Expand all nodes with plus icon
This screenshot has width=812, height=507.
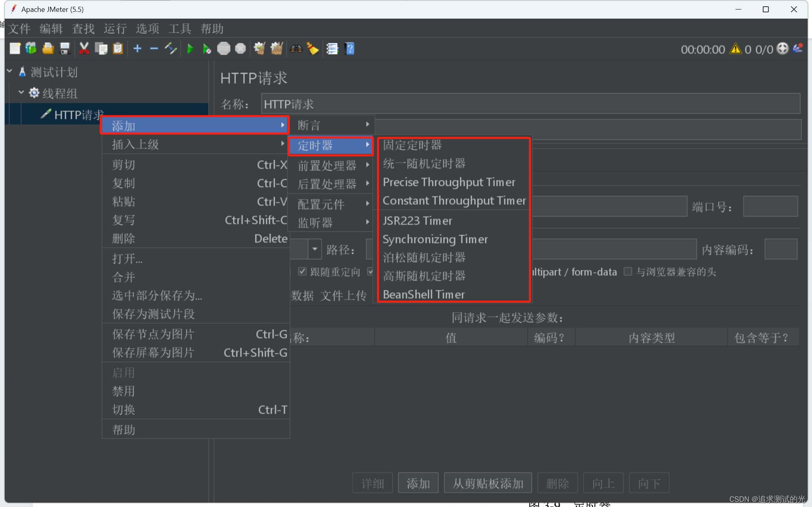pos(137,49)
